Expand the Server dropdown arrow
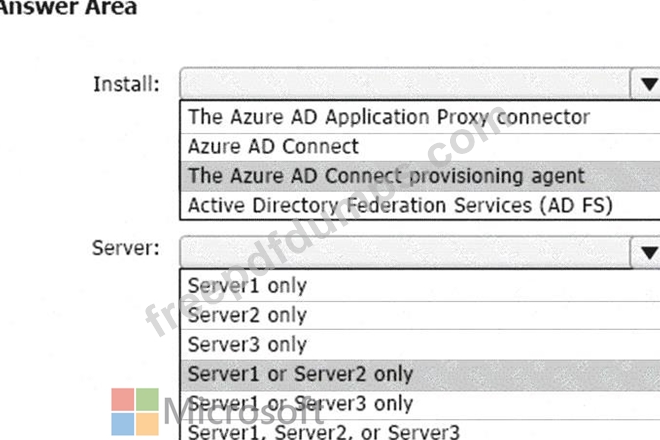 [x=646, y=251]
